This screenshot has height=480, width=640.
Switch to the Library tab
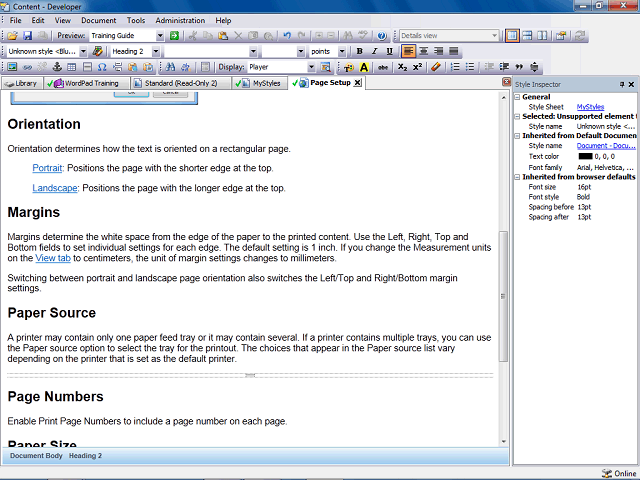[x=21, y=83]
